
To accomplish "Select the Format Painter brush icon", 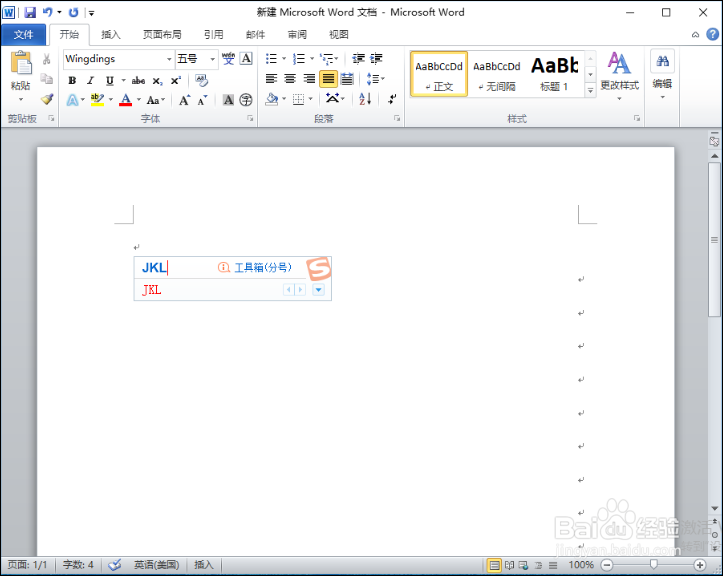I will point(47,99).
